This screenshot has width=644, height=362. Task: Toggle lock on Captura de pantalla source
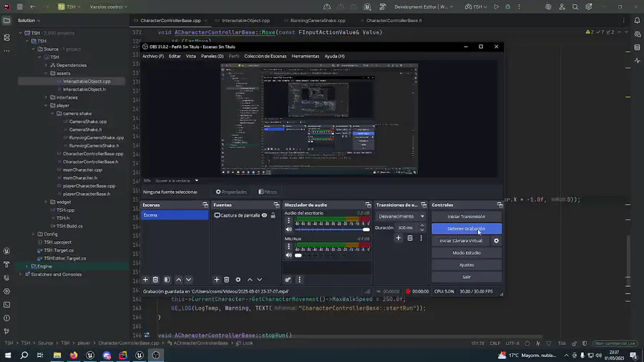point(273,215)
